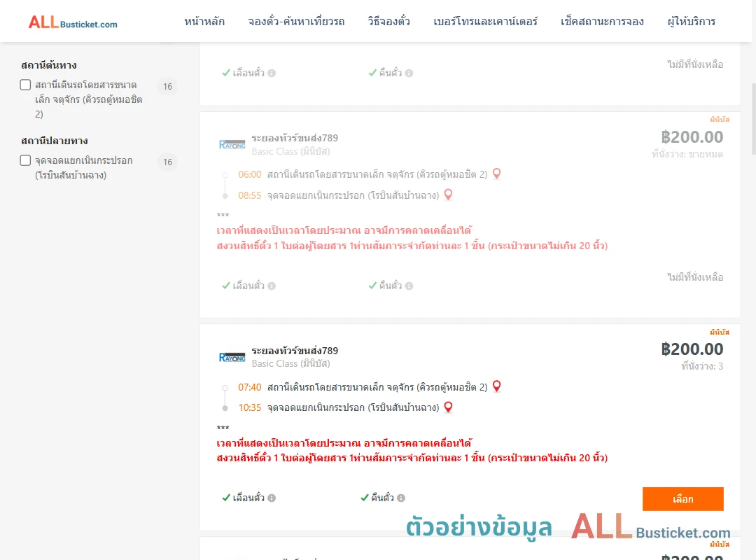Image resolution: width=756 pixels, height=560 pixels.
Task: Click Rayong operator logo in 06:00 trip card
Action: coord(232,145)
